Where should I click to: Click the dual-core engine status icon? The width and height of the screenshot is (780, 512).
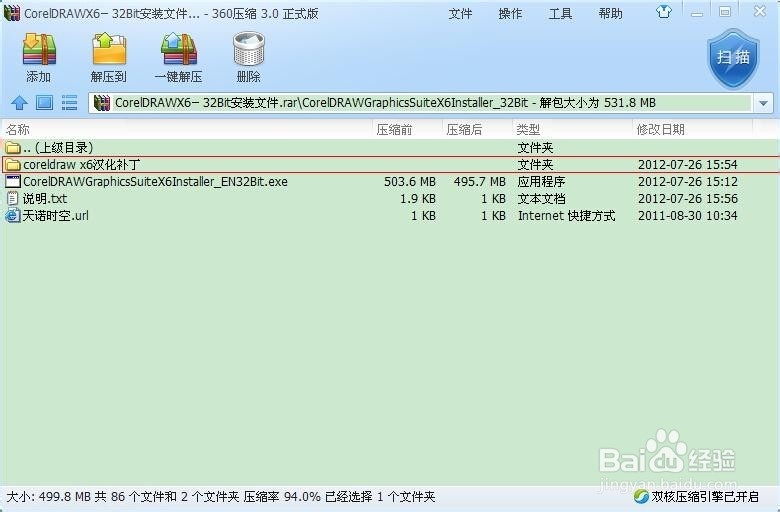point(641,497)
